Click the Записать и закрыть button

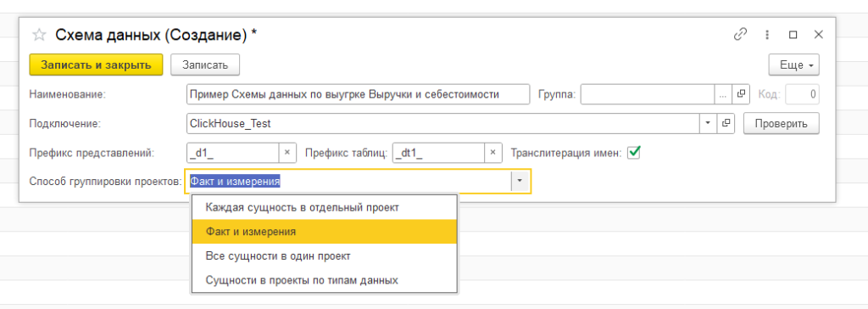click(97, 65)
